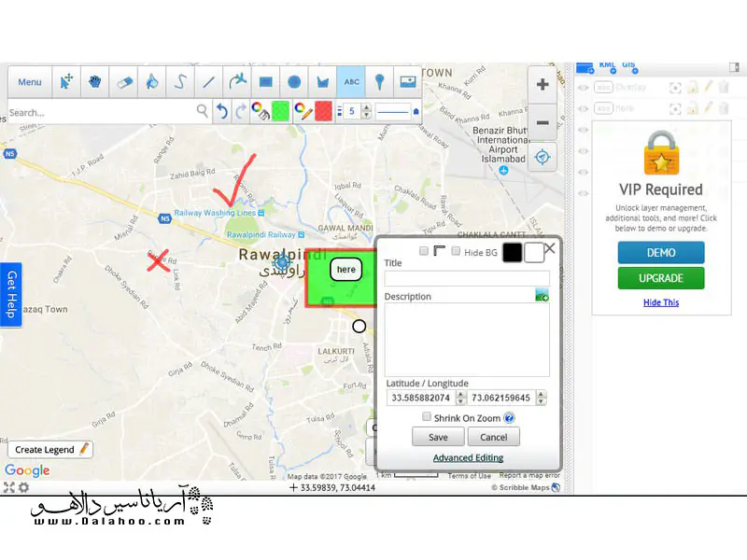Increase line width stepper above 5
Image resolution: width=747 pixels, height=560 pixels.
pyautogui.click(x=366, y=107)
